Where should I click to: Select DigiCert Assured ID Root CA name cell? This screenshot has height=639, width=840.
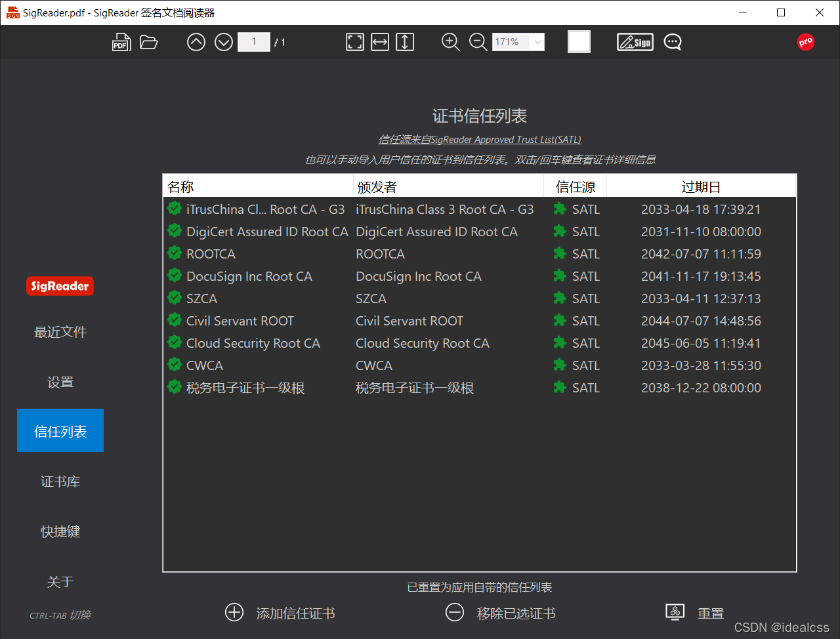point(267,232)
